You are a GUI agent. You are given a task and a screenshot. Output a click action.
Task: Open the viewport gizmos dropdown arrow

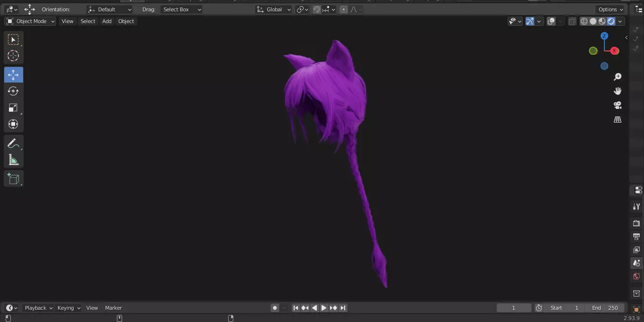539,21
